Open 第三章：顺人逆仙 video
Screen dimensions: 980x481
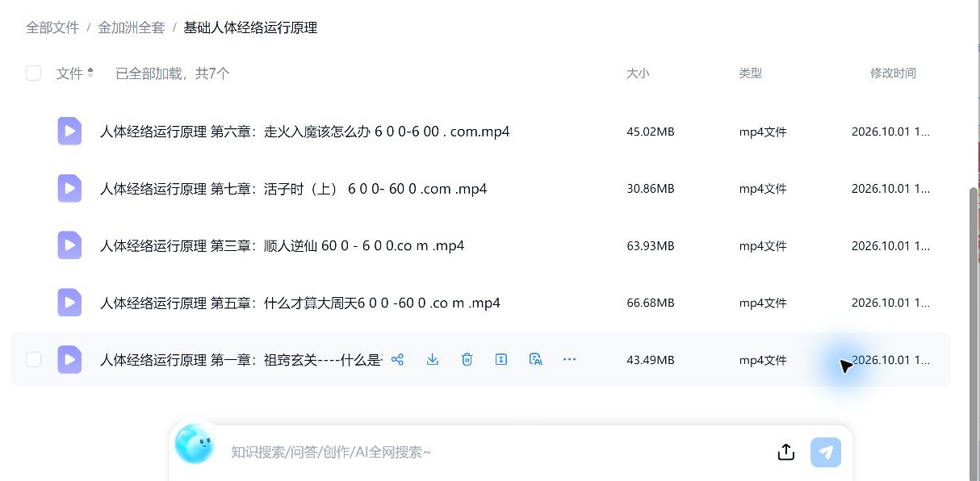click(x=283, y=245)
